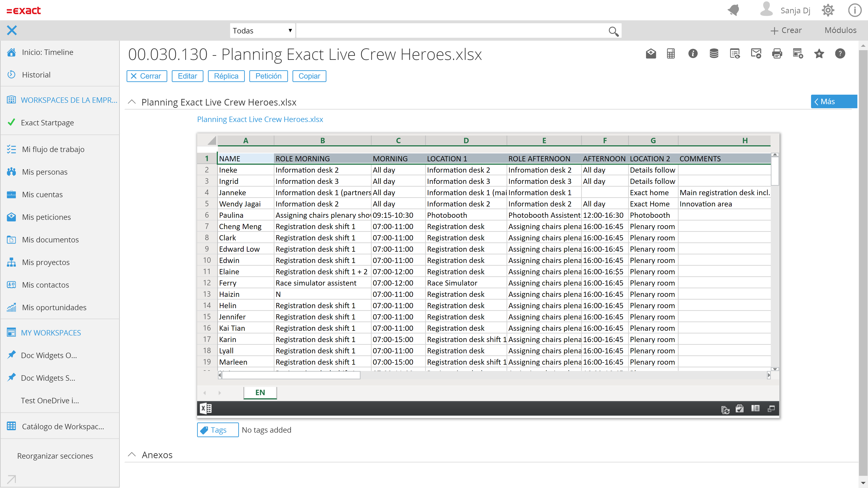Click the Copiar button
This screenshot has width=868, height=488.
(x=309, y=76)
